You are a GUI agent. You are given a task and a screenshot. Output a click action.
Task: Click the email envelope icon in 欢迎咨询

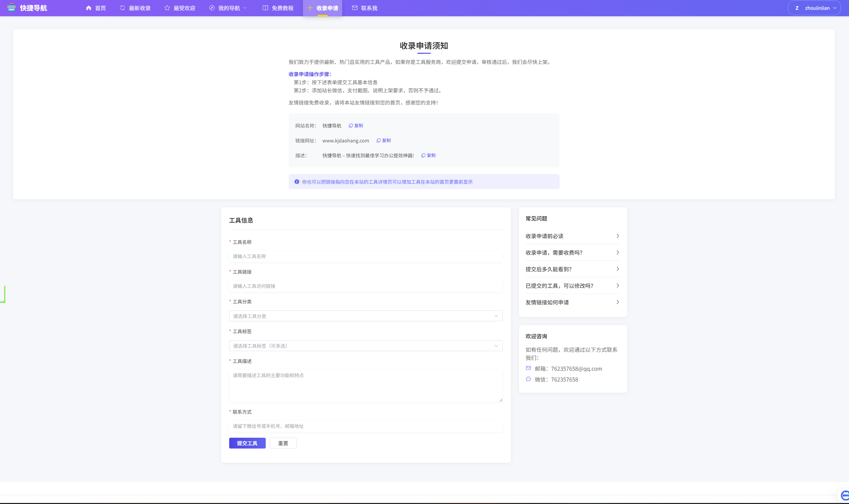pyautogui.click(x=528, y=368)
